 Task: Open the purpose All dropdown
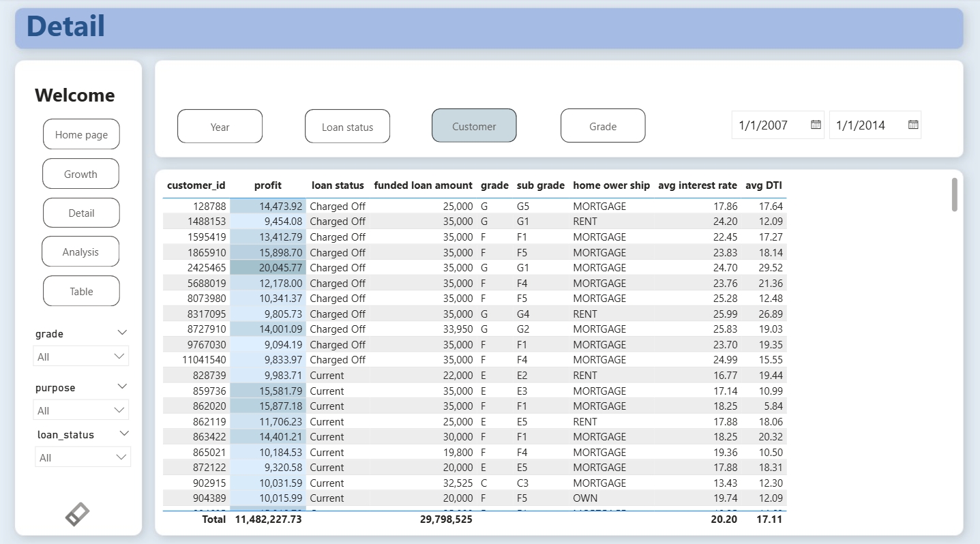coord(81,410)
